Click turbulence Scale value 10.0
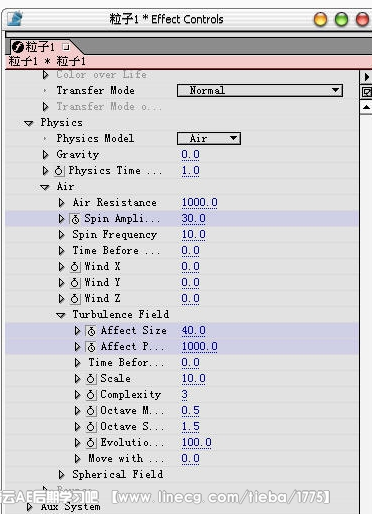 pos(193,379)
